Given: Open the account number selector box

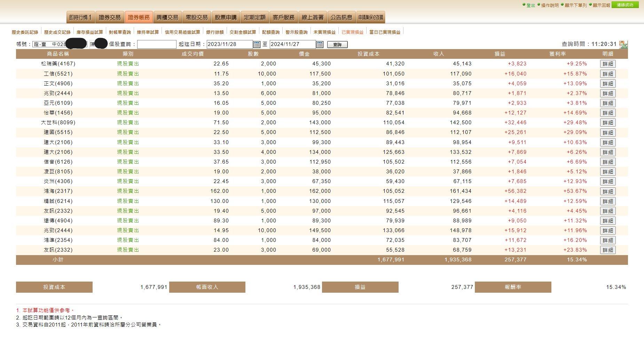Looking at the screenshot, I should (x=60, y=44).
